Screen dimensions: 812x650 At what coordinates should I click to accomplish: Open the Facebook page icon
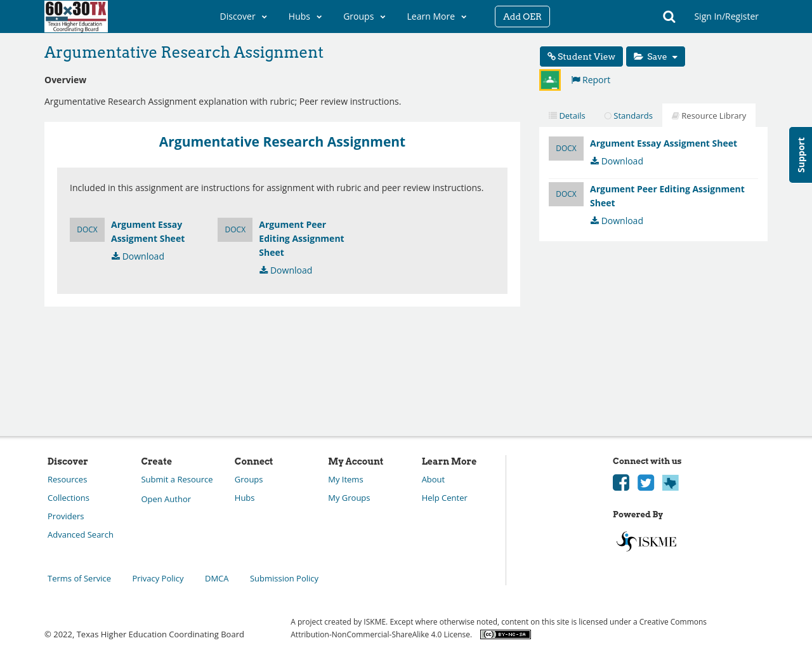[x=621, y=482]
